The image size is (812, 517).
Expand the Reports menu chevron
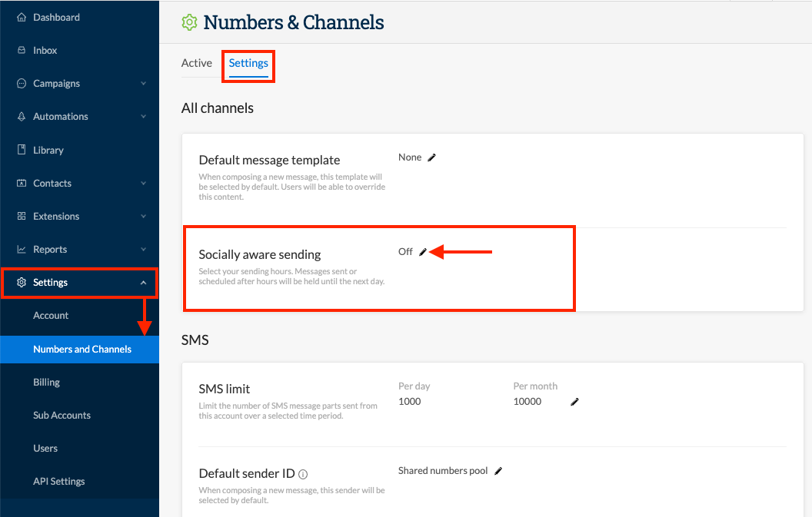[x=144, y=250]
